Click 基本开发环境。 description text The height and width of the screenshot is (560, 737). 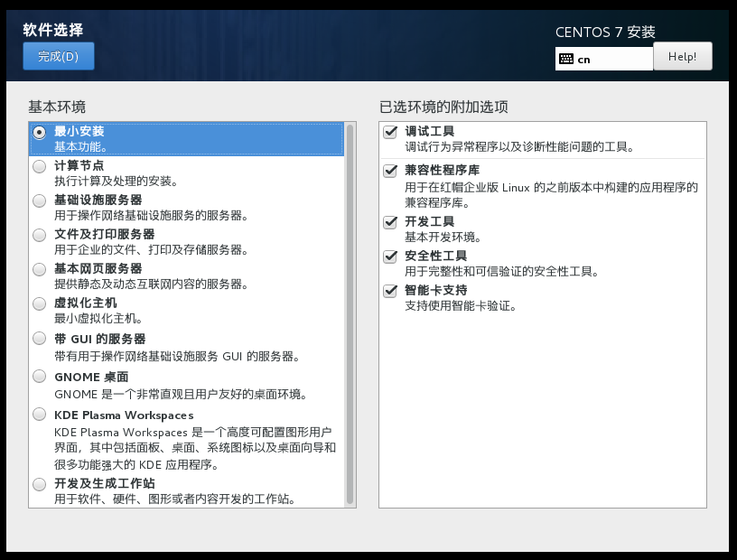click(443, 237)
